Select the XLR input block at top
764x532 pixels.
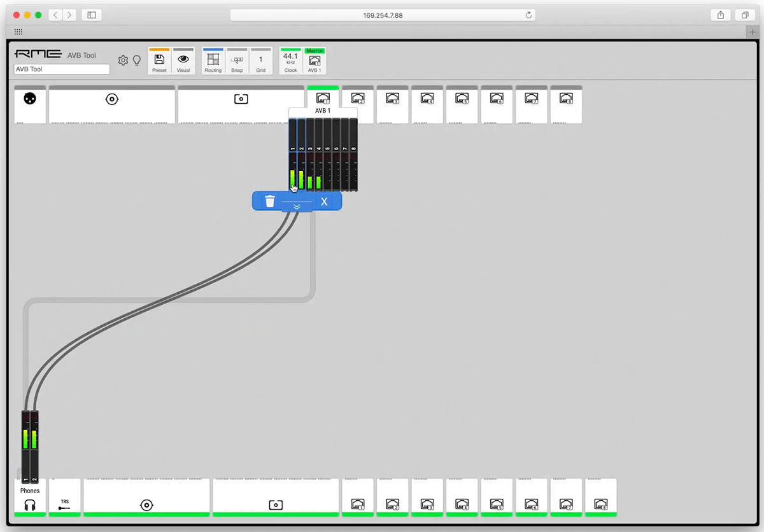30,104
